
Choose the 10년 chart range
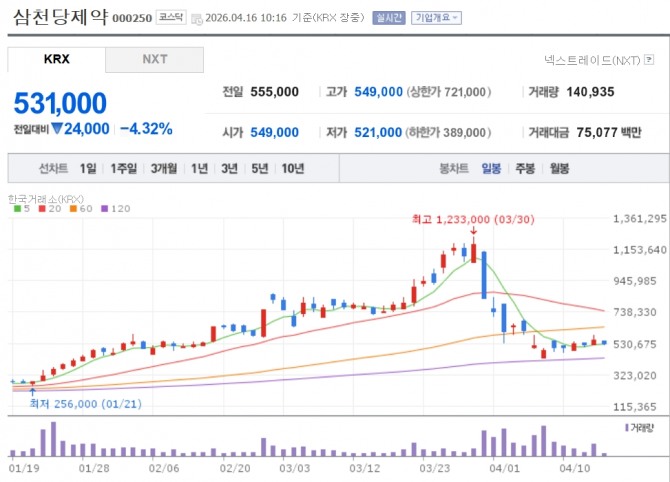click(x=292, y=168)
